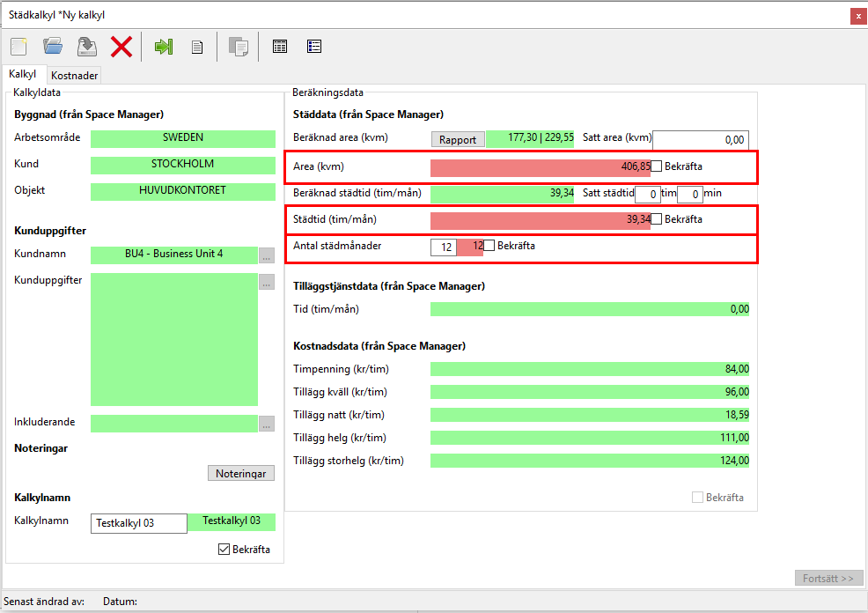The width and height of the screenshot is (868, 613).
Task: Open the Inkluderande ellipsis button
Action: pos(267,424)
